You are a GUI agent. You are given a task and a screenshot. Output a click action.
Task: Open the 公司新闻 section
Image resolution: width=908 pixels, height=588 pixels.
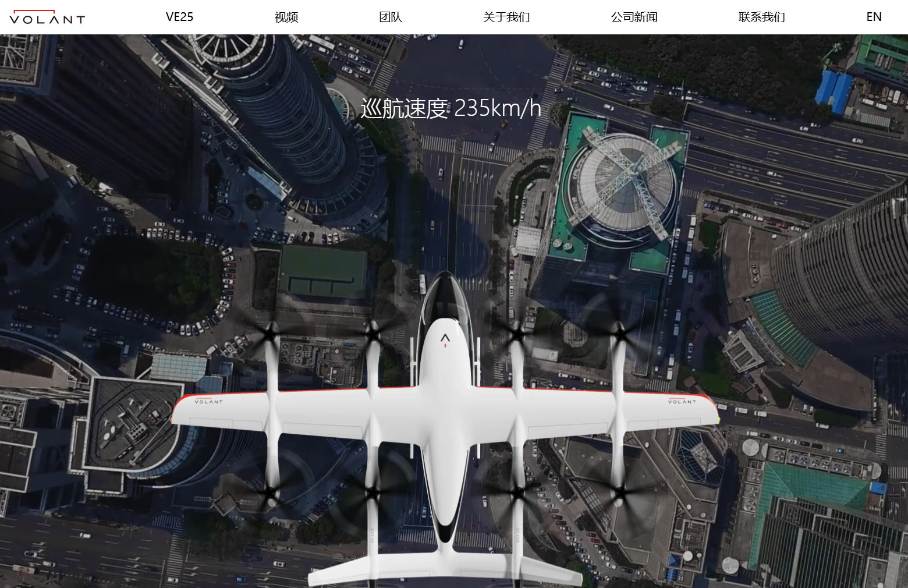coord(634,17)
